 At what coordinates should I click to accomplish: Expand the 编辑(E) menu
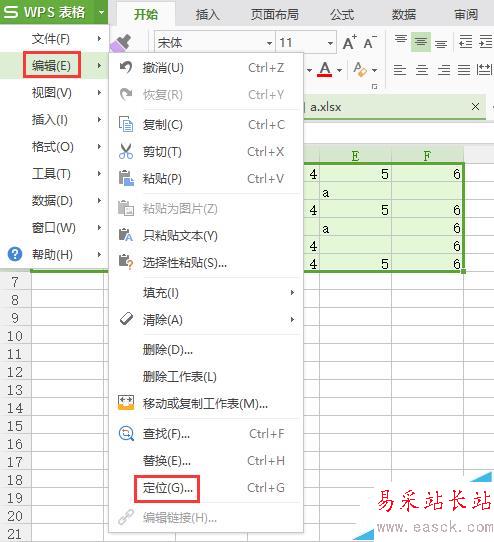(54, 66)
